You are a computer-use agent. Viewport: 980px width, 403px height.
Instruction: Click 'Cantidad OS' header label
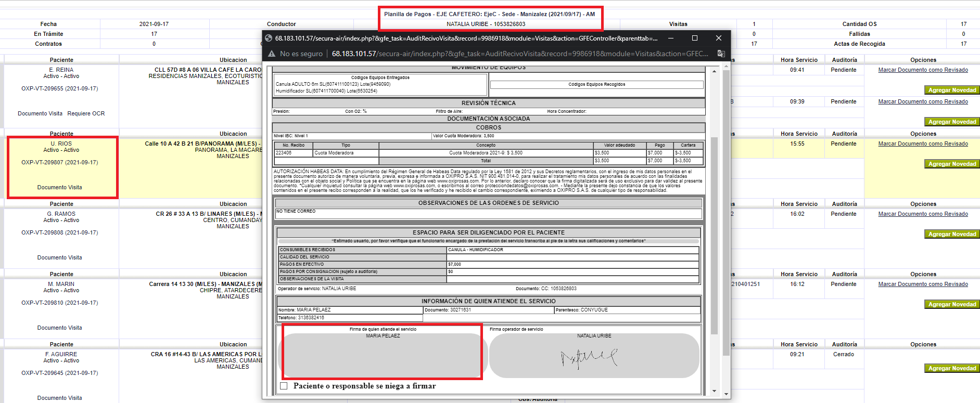859,24
